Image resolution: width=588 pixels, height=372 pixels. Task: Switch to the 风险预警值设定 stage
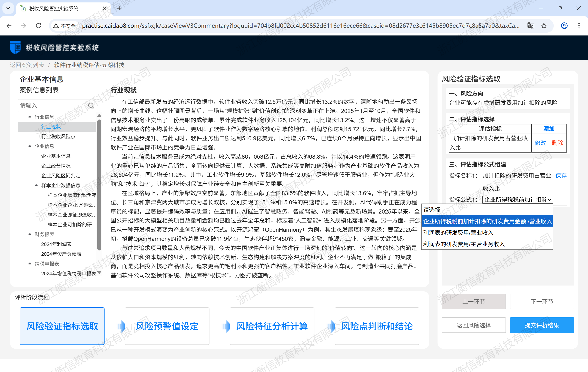tap(167, 326)
